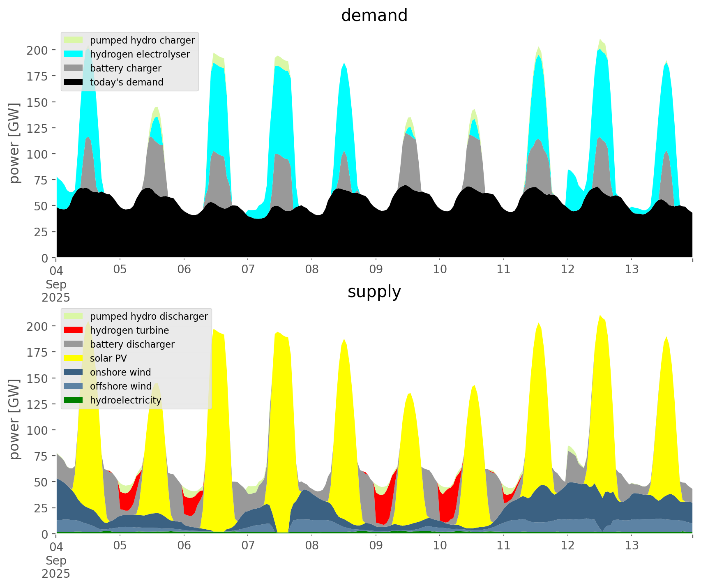Click the 09 date tick on demand chart
Screen dimensions: 701x588
point(376,270)
